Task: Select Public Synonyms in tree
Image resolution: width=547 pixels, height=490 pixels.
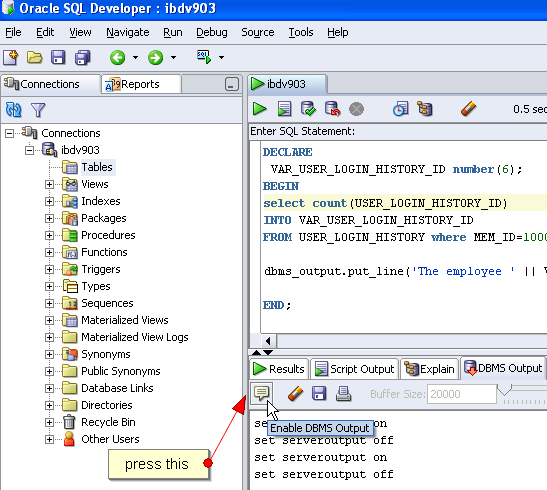Action: pyautogui.click(x=121, y=371)
